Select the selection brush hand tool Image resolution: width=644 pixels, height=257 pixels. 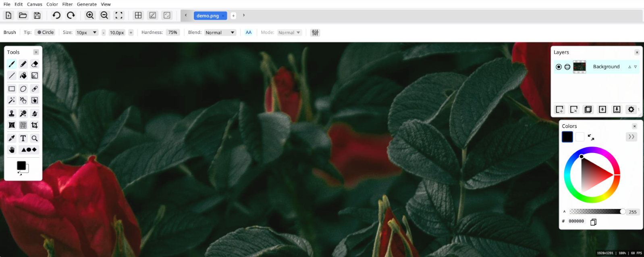tap(23, 100)
